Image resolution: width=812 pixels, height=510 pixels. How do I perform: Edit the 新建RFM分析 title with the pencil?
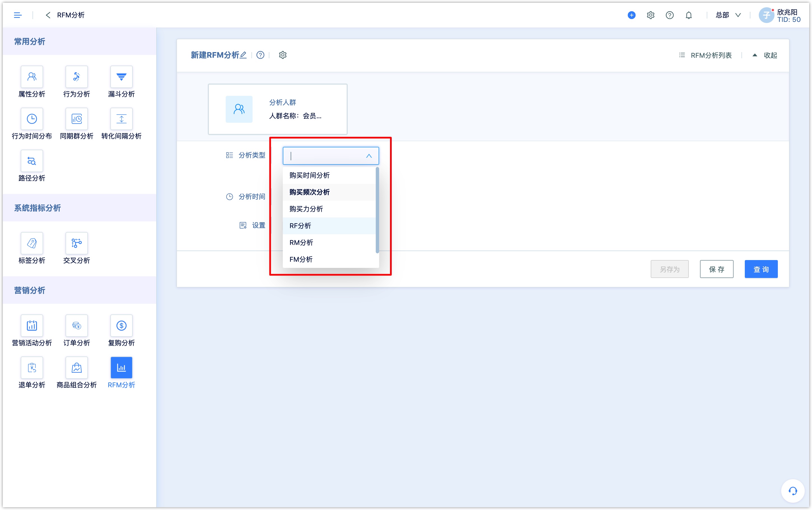coord(243,55)
